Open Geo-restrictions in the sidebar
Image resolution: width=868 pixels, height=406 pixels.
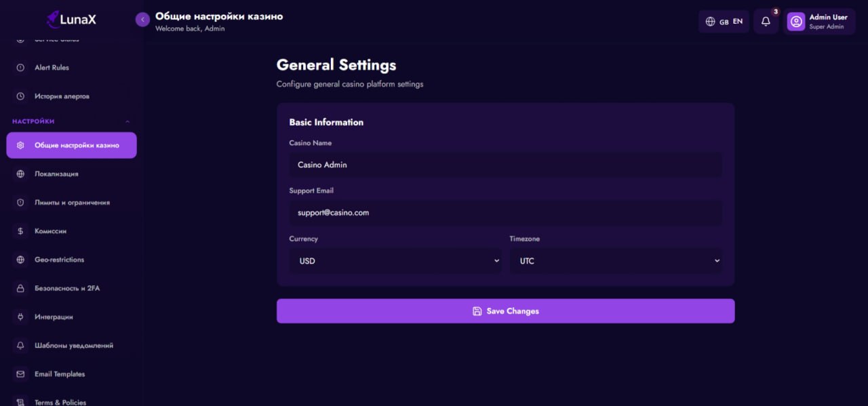pyautogui.click(x=60, y=260)
